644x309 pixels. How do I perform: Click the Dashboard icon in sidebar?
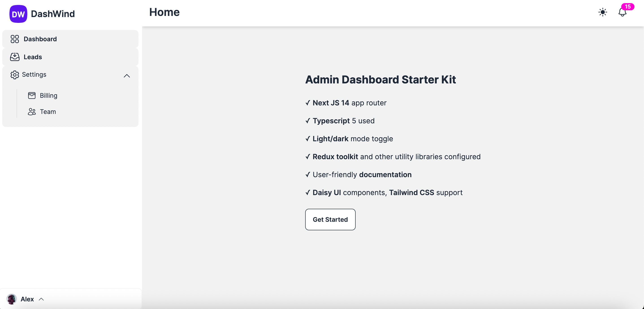point(14,39)
